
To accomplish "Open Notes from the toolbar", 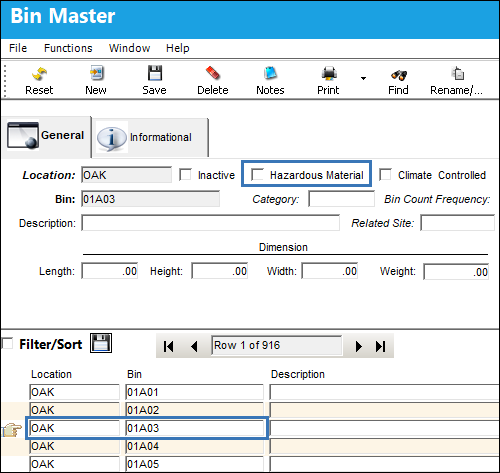I will [270, 73].
